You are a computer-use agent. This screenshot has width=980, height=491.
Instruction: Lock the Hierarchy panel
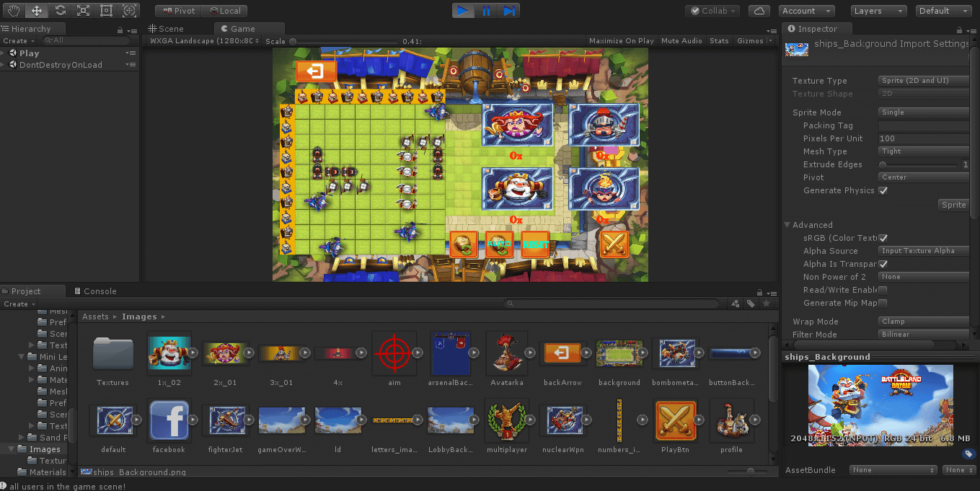pyautogui.click(x=120, y=30)
